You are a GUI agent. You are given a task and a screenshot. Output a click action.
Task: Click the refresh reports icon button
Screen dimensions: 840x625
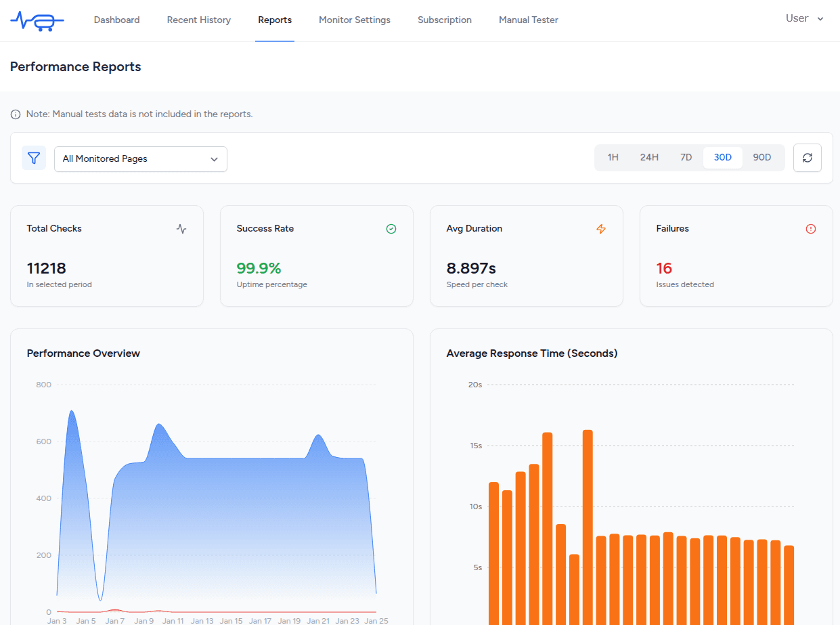(807, 158)
